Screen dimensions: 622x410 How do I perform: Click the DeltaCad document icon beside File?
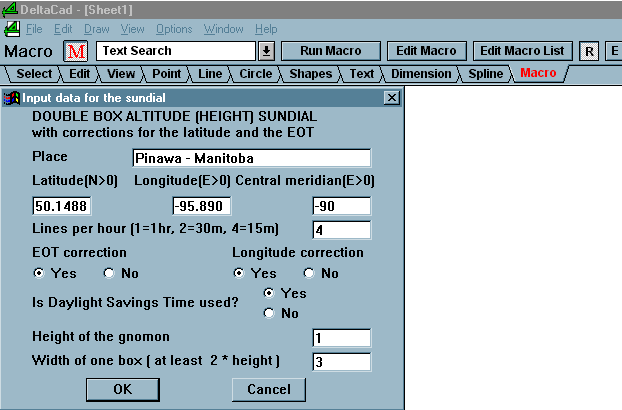12,29
